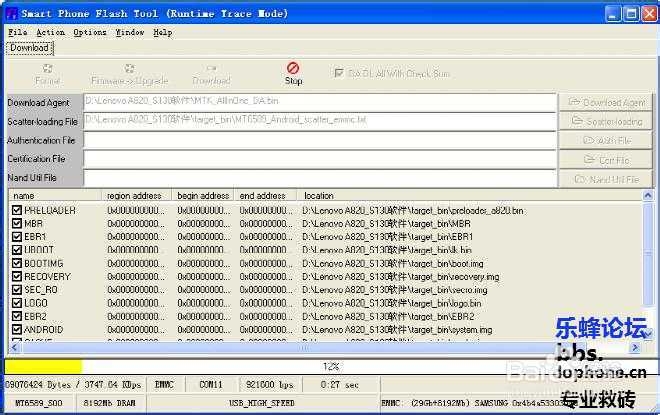
Task: Click the Certification File input field
Action: click(320, 160)
